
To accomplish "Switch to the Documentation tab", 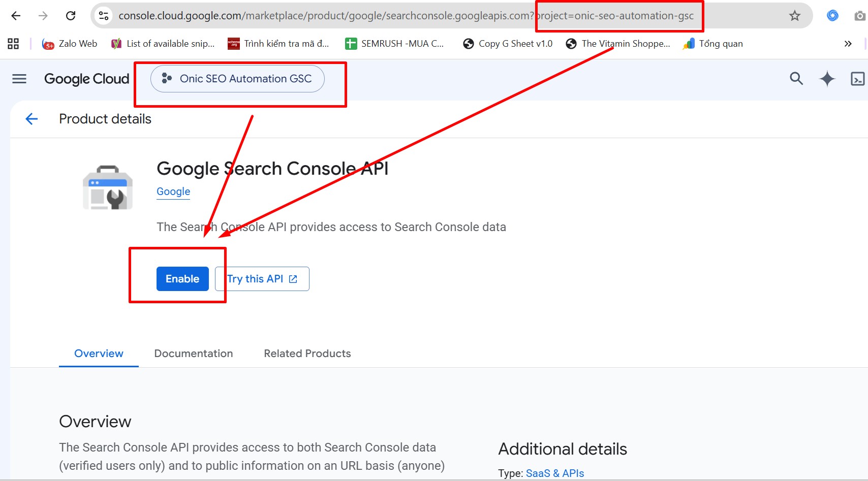I will click(x=194, y=354).
